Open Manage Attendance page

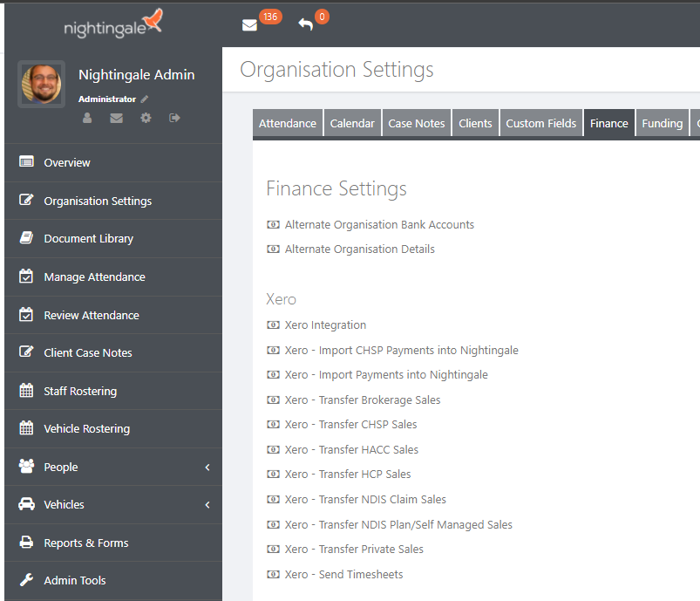(95, 277)
